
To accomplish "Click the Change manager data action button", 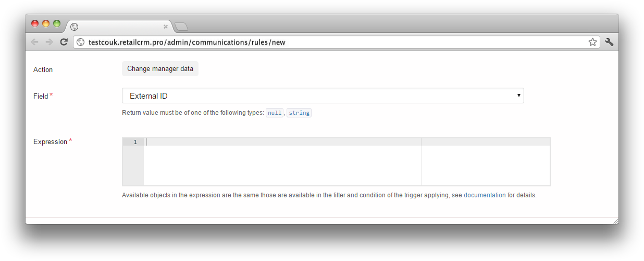I will click(160, 69).
